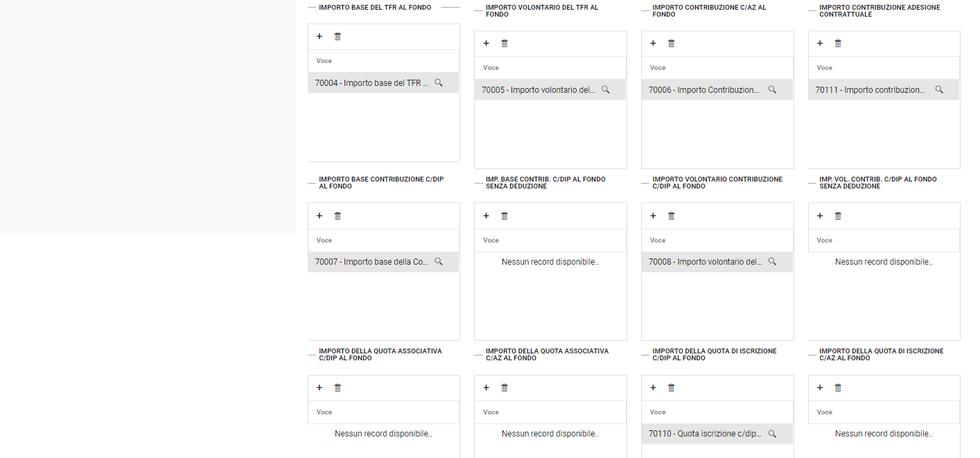Viewport: 980px width, 458px height.
Task: Select the 70007 Importo base row
Action: pos(372,262)
